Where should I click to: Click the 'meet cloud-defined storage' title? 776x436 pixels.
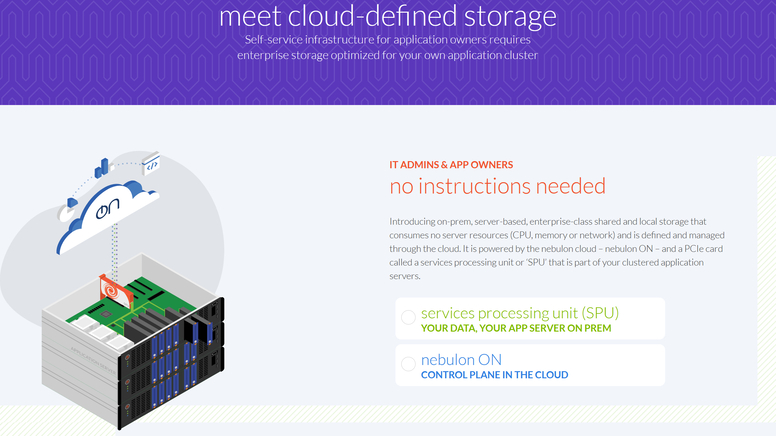coord(388,15)
